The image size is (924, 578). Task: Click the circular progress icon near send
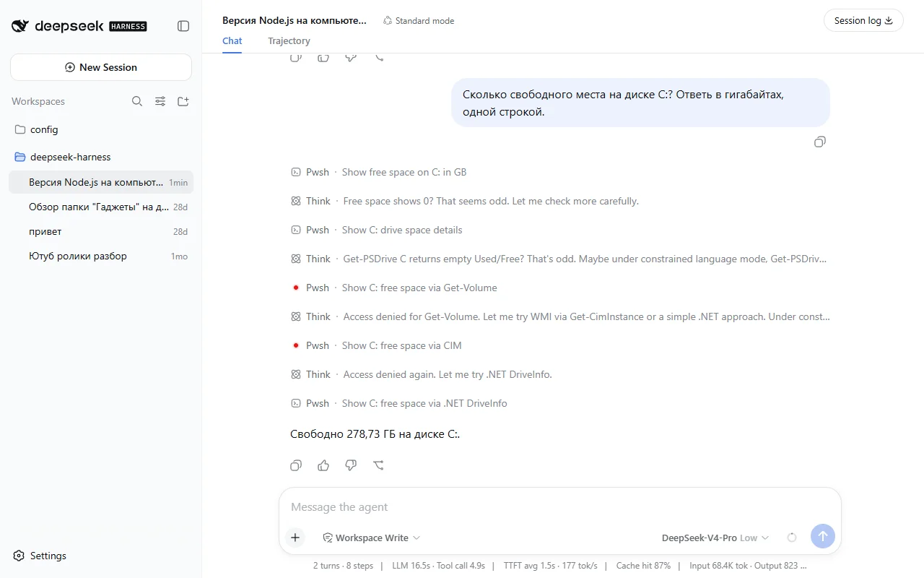click(x=792, y=538)
